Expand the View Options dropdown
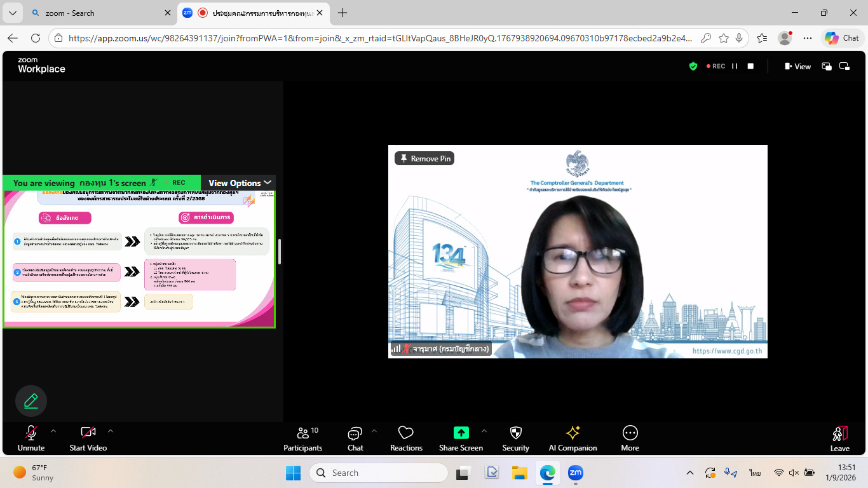868x488 pixels. pos(240,183)
